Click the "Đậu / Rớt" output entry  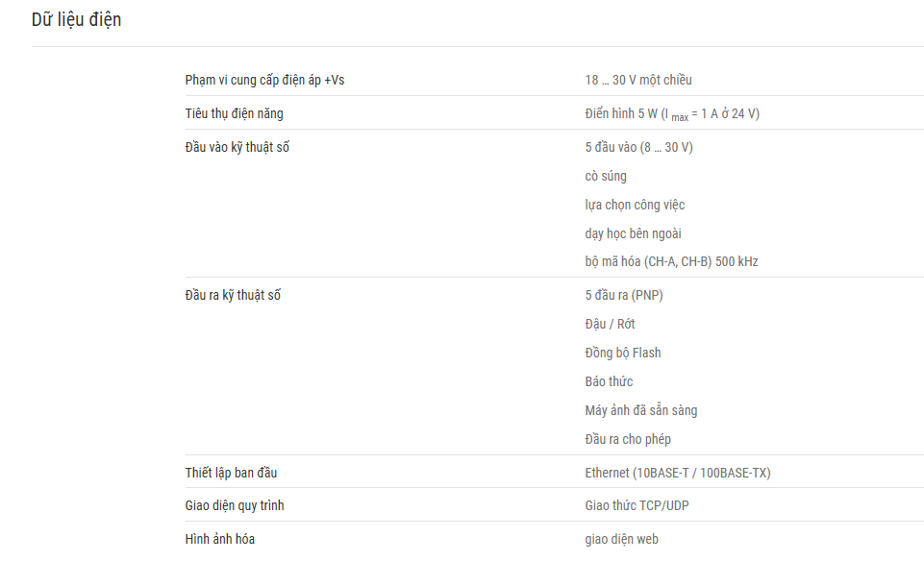[610, 324]
